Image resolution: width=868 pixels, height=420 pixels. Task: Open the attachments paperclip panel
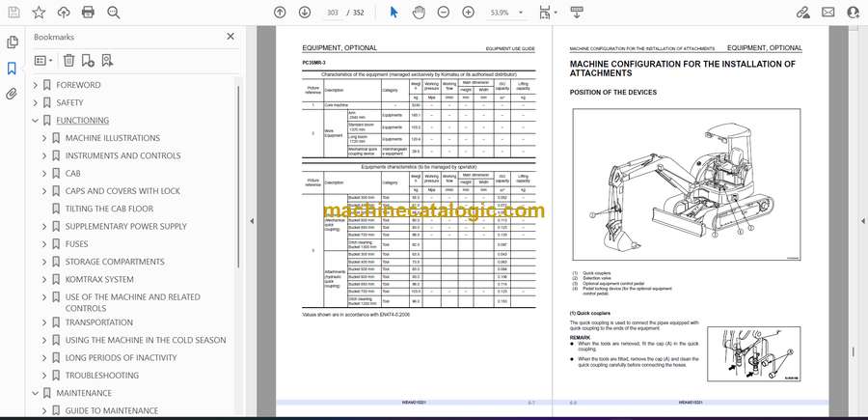[x=12, y=94]
